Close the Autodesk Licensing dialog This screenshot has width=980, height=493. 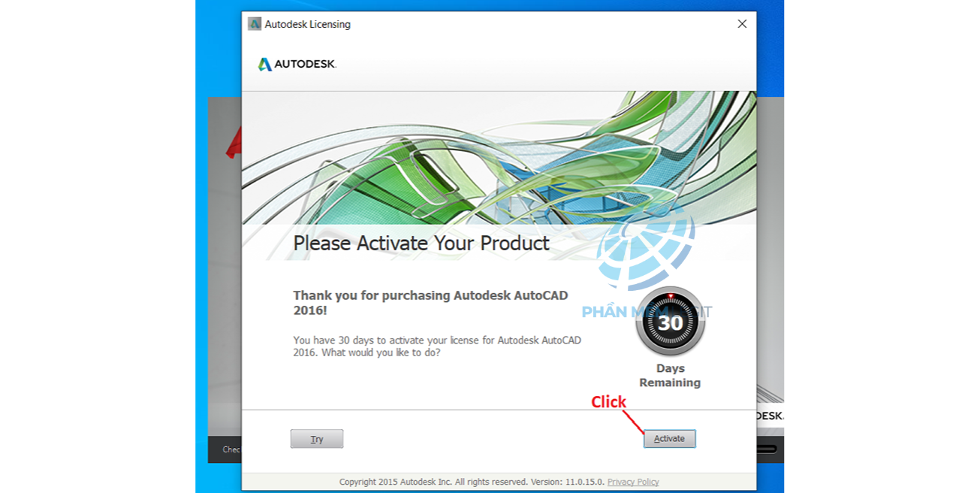click(x=742, y=24)
